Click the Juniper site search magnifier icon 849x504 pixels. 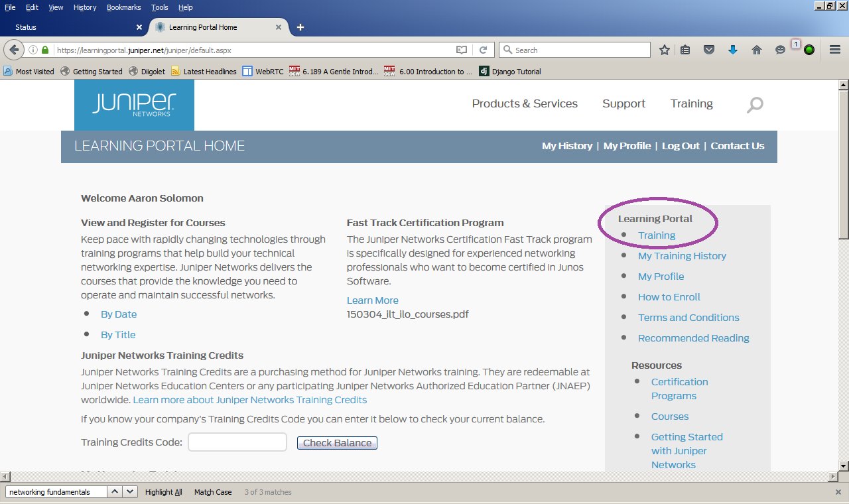point(755,105)
